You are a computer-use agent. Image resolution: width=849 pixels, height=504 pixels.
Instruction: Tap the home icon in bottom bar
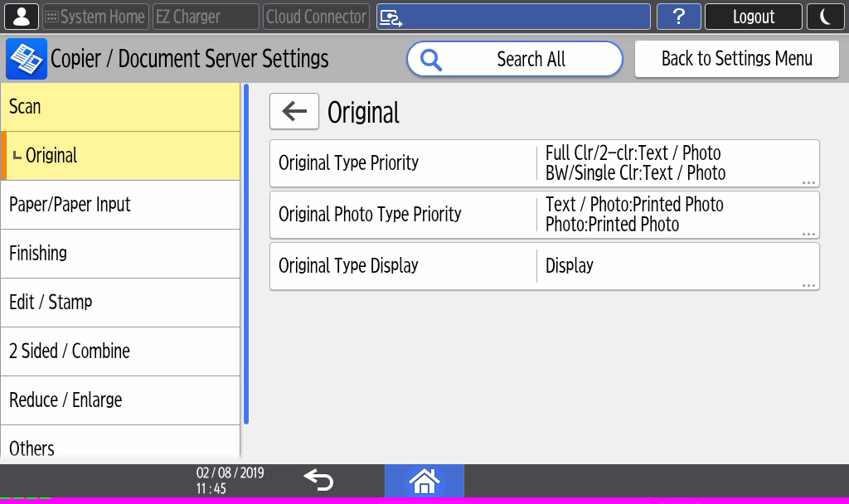point(424,481)
